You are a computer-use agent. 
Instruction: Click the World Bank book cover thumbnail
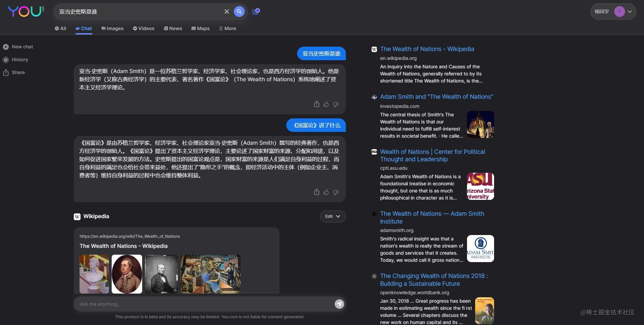pyautogui.click(x=485, y=311)
